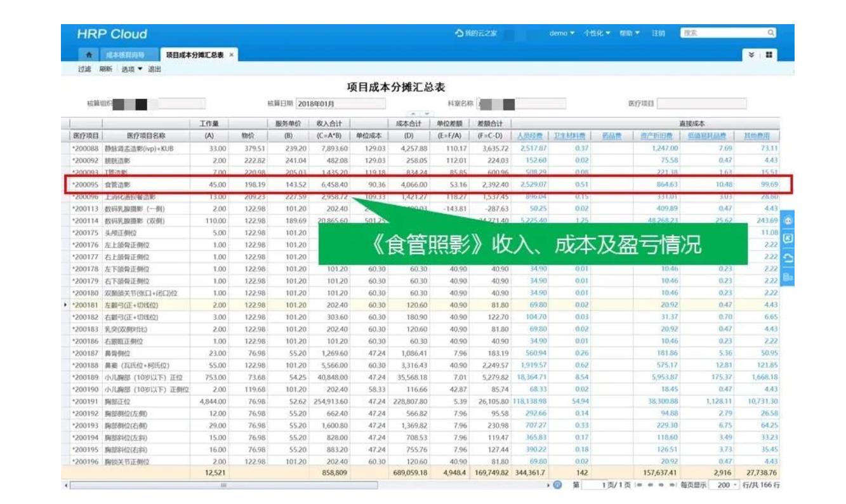Select the row *200095 食管造影
Viewport: 846px width, 504px height.
(x=424, y=185)
